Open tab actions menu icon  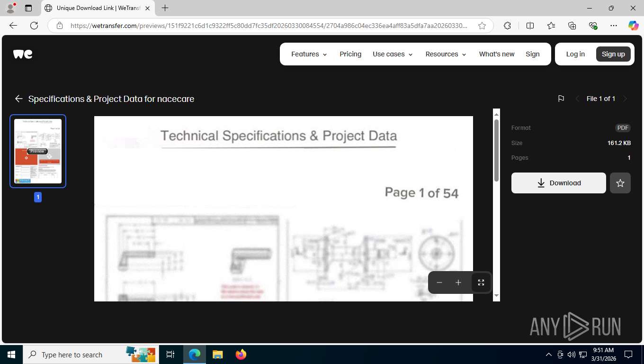[28, 8]
